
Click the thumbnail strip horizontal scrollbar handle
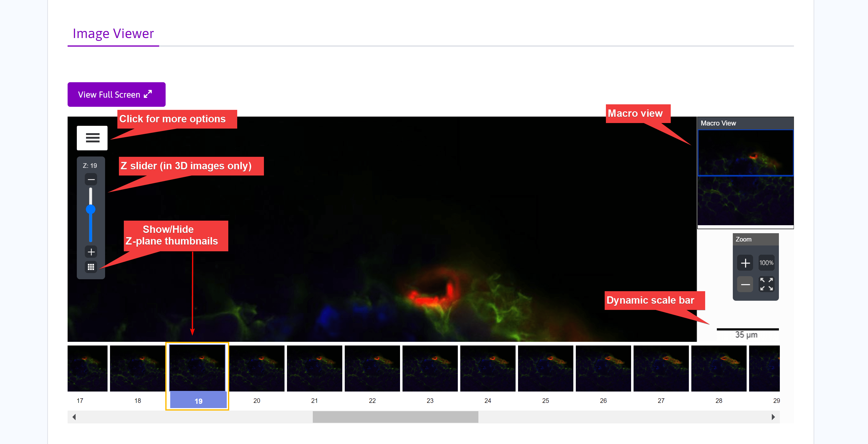point(395,417)
